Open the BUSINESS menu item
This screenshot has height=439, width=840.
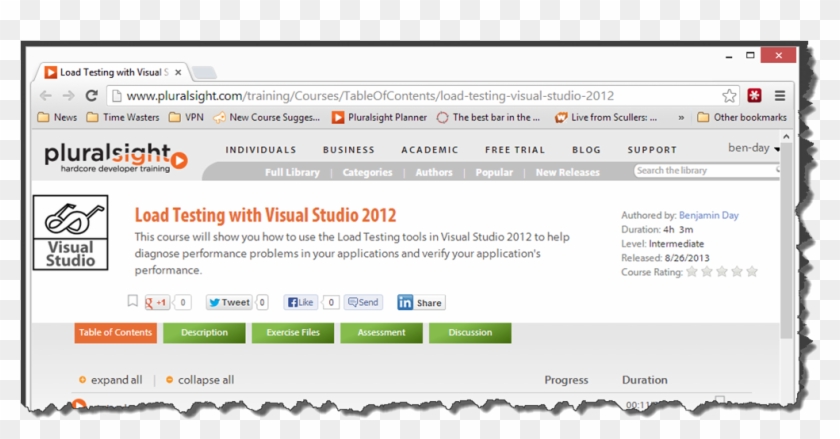coord(349,150)
